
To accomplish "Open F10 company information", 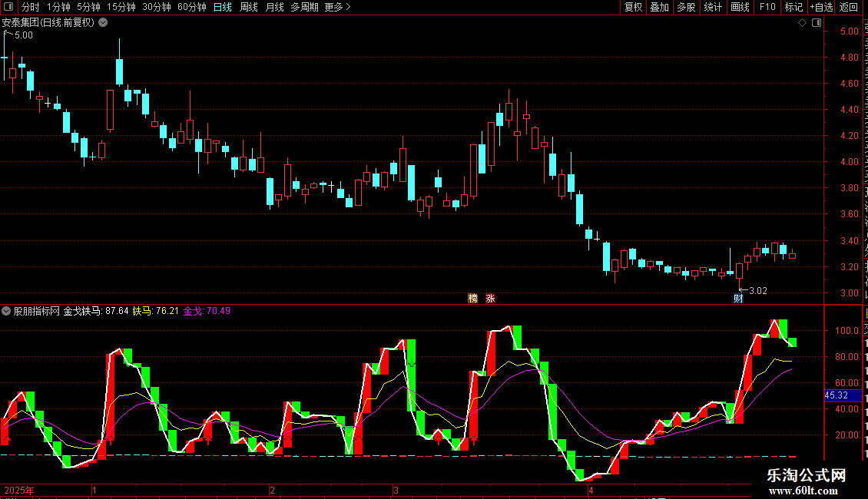I will click(x=767, y=7).
